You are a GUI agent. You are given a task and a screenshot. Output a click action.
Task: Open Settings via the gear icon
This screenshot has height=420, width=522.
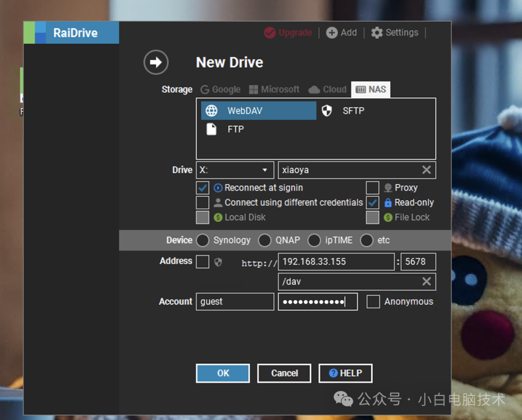(x=377, y=32)
